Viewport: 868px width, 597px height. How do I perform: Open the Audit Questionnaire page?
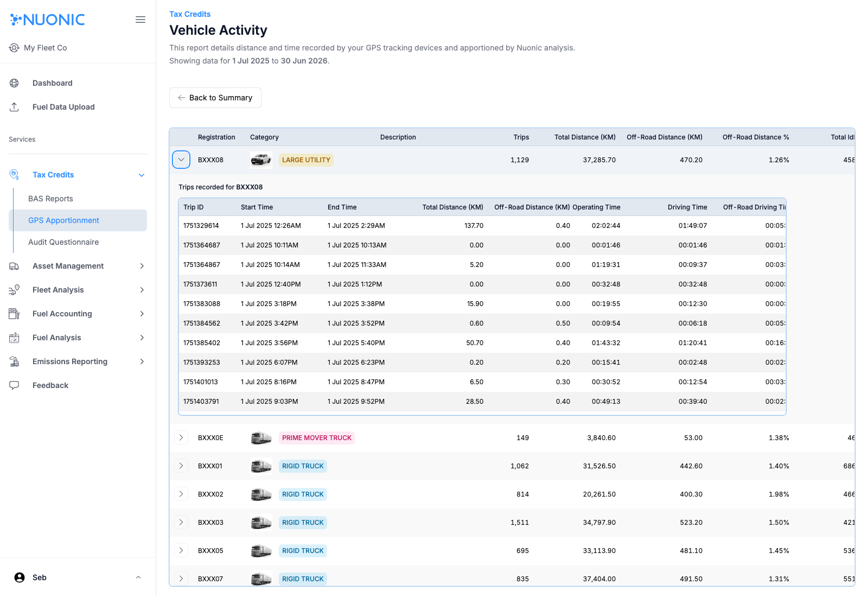click(63, 242)
